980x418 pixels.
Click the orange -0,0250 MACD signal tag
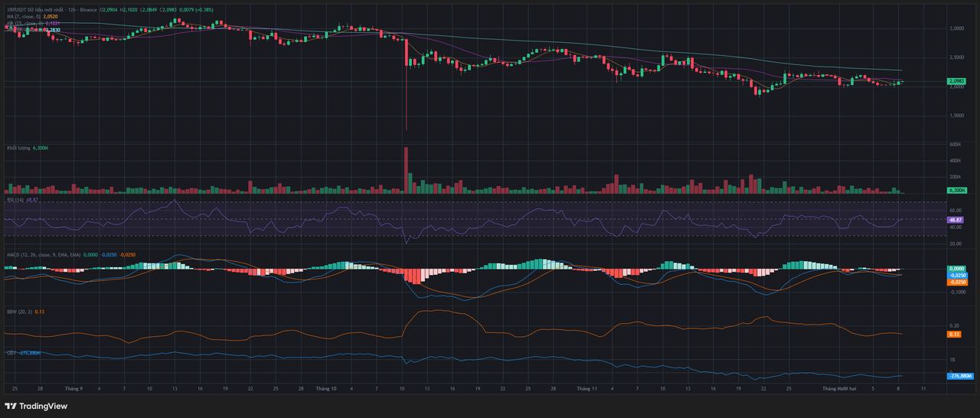957,282
